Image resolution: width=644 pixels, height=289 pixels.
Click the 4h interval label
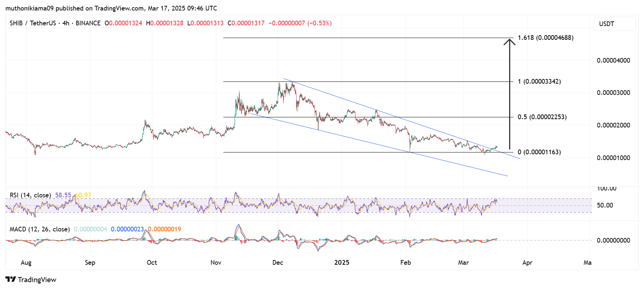point(66,23)
